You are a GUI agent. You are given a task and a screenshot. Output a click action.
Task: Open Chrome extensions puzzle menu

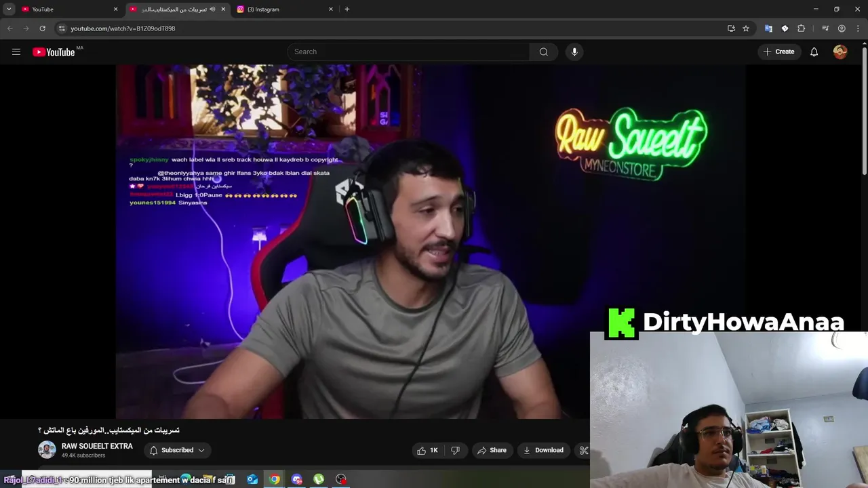pyautogui.click(x=801, y=28)
